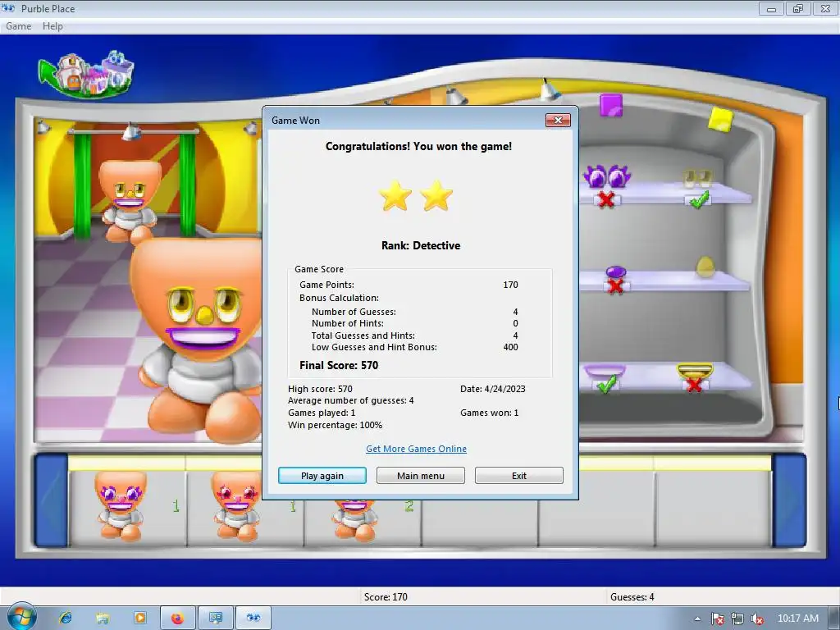Click the second gold star
840x630 pixels.
click(436, 195)
